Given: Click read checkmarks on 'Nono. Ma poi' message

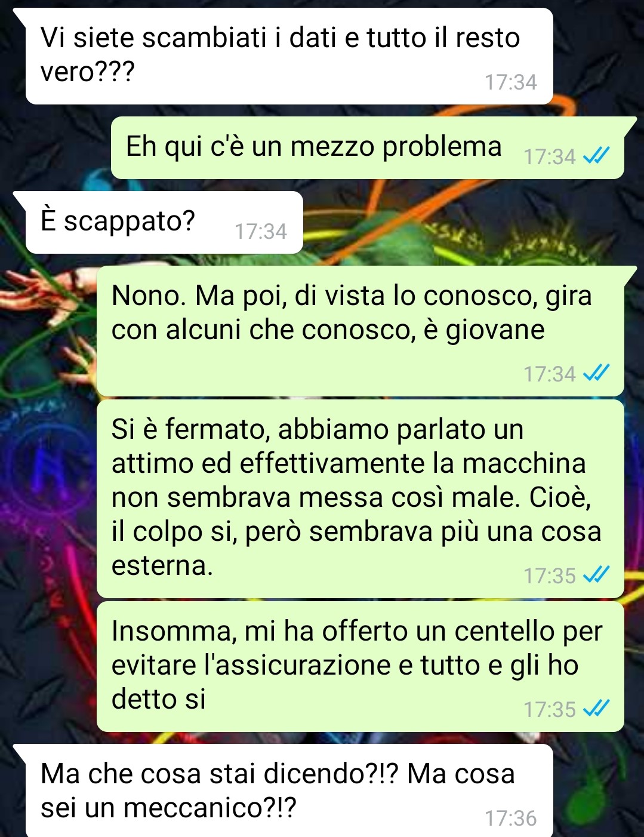Looking at the screenshot, I should pyautogui.click(x=596, y=374).
